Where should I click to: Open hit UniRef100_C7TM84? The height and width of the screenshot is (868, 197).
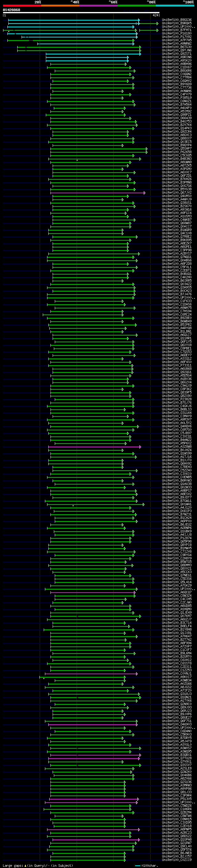click(177, 78)
